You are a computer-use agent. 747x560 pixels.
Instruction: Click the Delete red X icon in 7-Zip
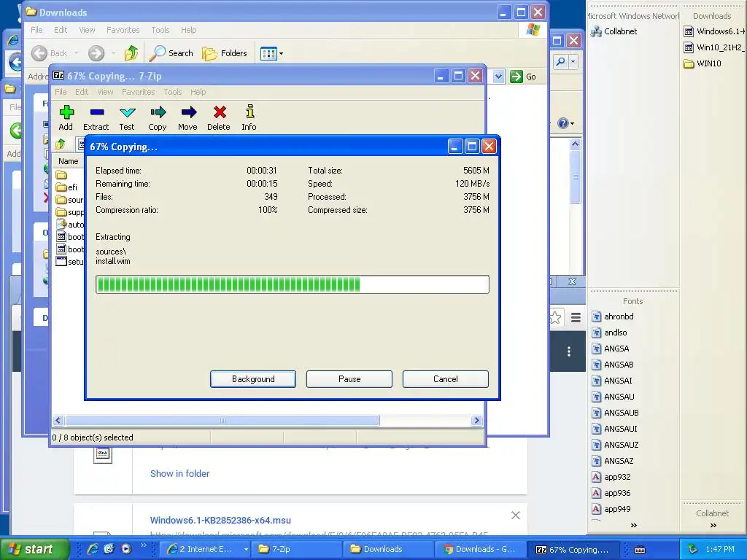point(220,112)
